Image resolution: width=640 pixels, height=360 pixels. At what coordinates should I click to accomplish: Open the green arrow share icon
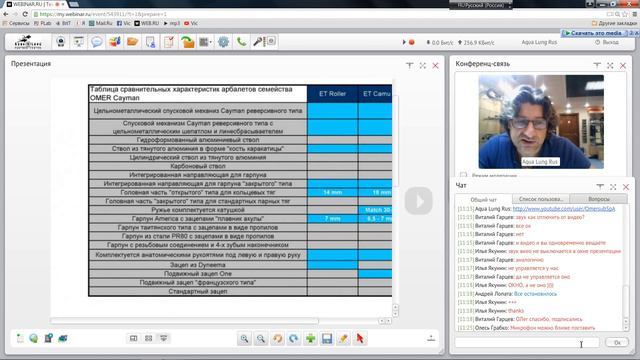pyautogui.click(x=187, y=42)
